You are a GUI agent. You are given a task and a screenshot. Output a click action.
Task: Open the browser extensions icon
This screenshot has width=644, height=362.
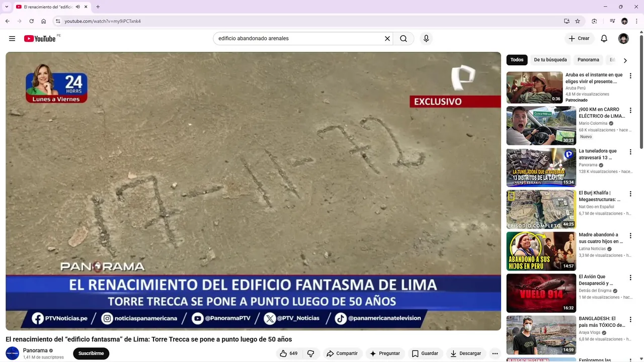coord(594,21)
